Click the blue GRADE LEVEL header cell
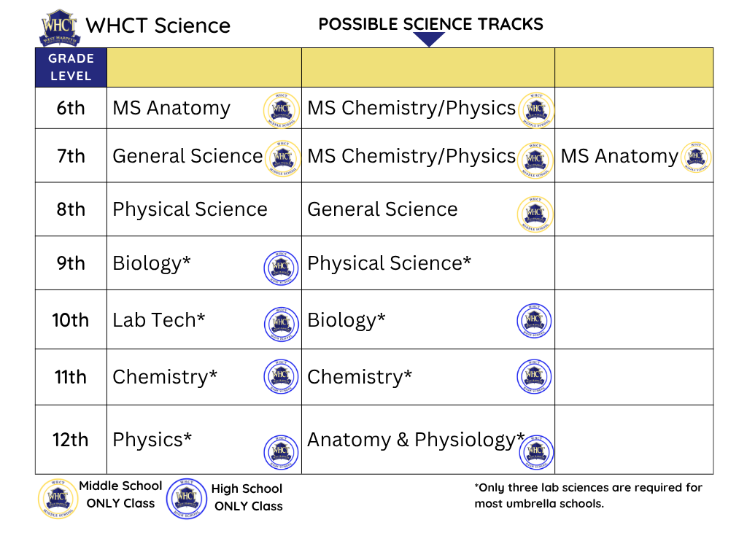Viewport: 747px width, 560px height. pyautogui.click(x=71, y=67)
